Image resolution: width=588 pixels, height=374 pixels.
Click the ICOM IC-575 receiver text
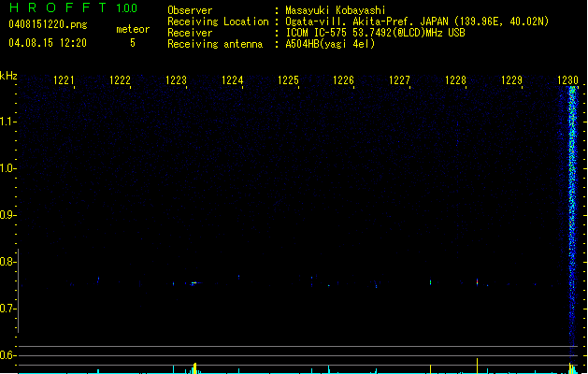(x=375, y=33)
